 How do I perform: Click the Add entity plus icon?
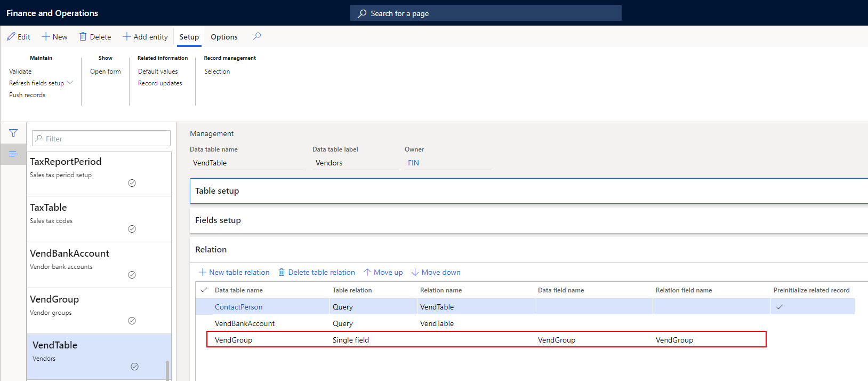127,37
